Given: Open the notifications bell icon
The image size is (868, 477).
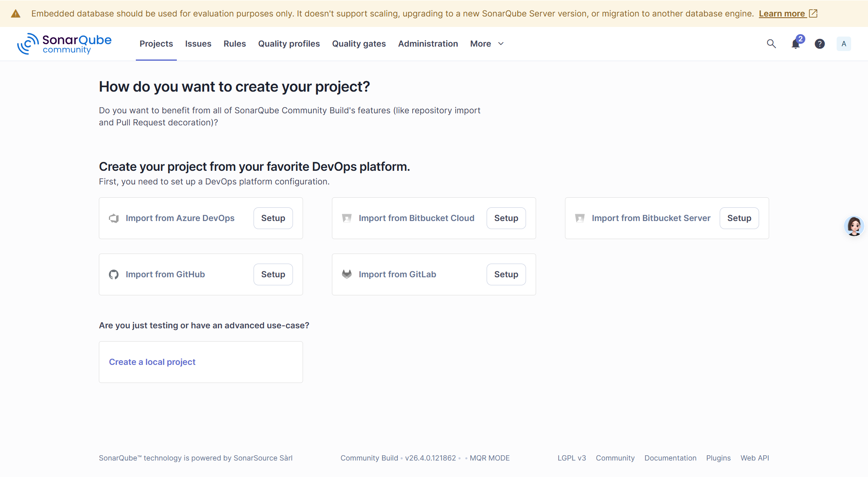Looking at the screenshot, I should click(x=795, y=44).
